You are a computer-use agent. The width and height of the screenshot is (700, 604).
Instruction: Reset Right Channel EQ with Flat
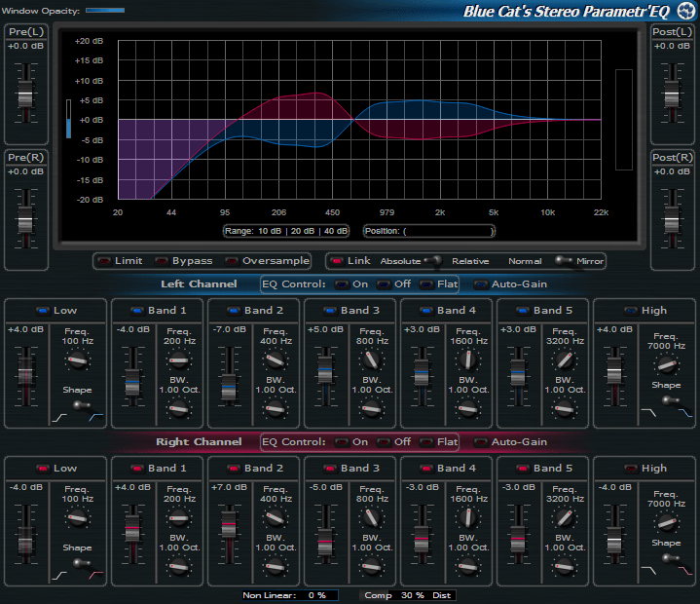coord(426,442)
